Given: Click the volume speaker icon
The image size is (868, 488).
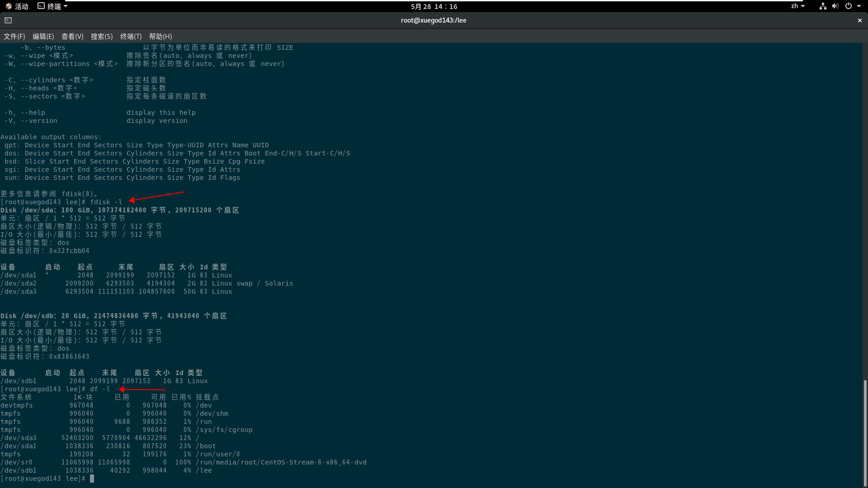Looking at the screenshot, I should click(835, 6).
